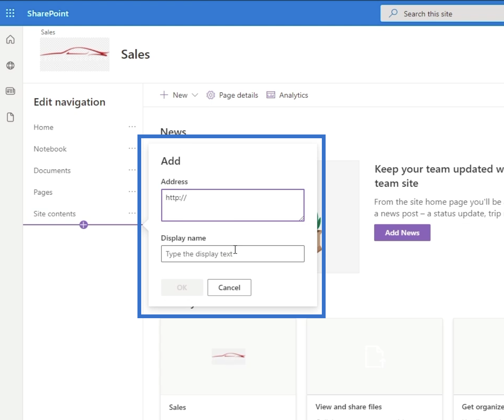Open Analytics
The image size is (504, 420).
pos(294,95)
